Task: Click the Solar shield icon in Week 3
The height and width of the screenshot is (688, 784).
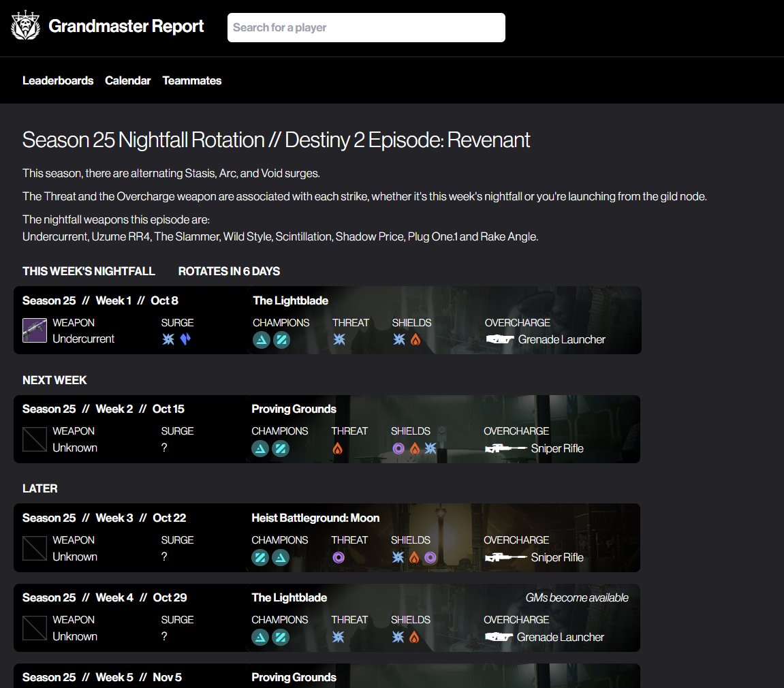Action: click(414, 557)
